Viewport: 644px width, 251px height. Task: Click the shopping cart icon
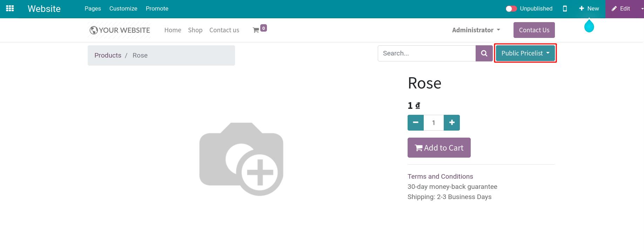(256, 30)
